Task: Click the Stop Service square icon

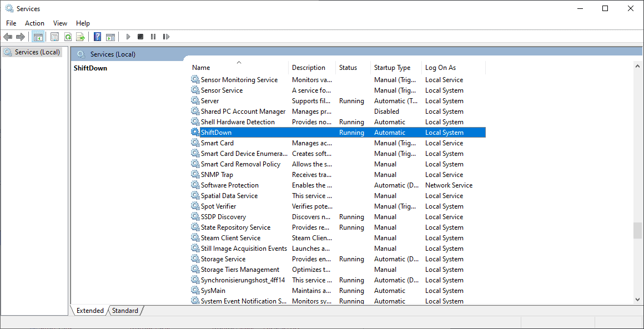Action: pos(140,37)
